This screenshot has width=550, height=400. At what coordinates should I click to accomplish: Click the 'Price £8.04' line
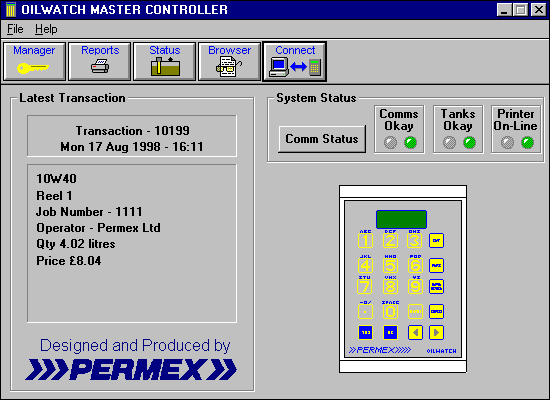click(x=69, y=261)
